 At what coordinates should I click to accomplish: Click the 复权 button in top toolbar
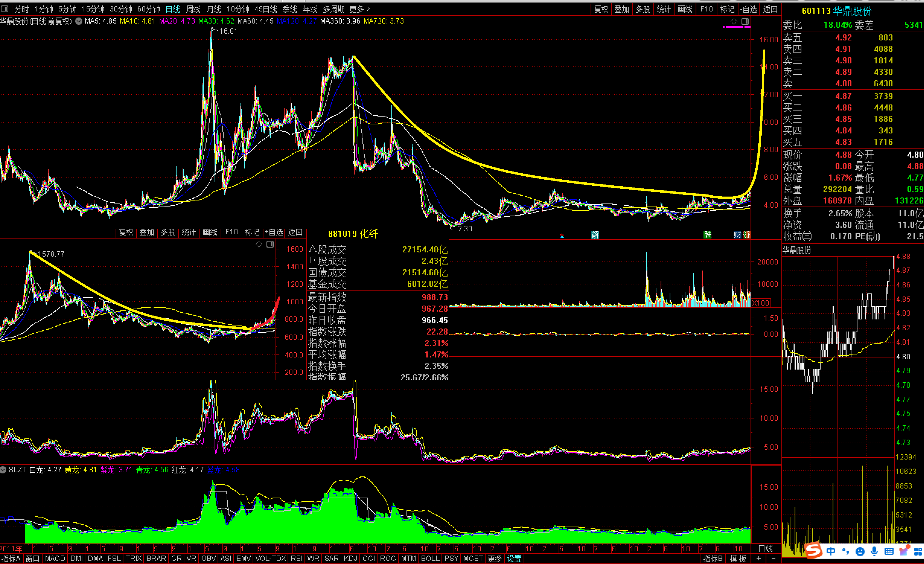point(601,9)
